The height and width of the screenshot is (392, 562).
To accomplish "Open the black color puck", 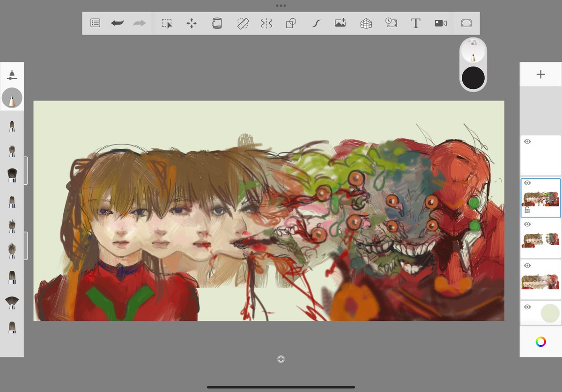I will point(473,78).
